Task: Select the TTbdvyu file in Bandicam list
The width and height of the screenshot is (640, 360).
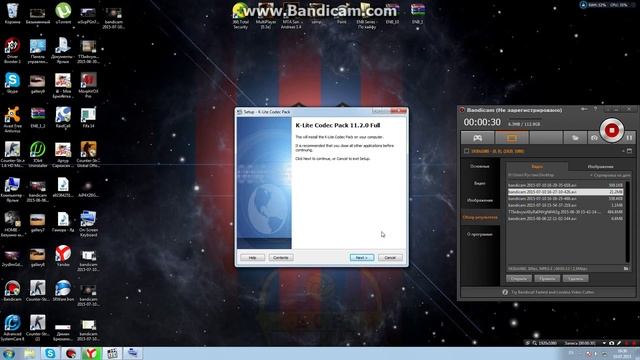Action: (x=565, y=212)
